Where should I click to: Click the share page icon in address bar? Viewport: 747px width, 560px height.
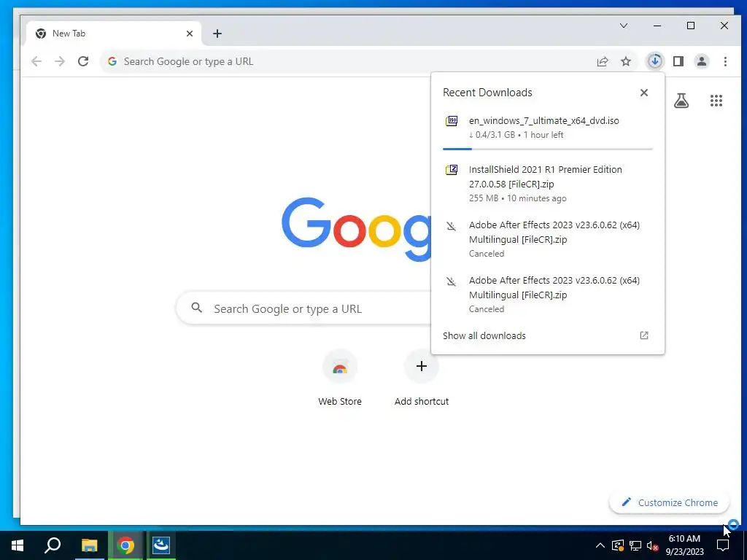coord(603,61)
